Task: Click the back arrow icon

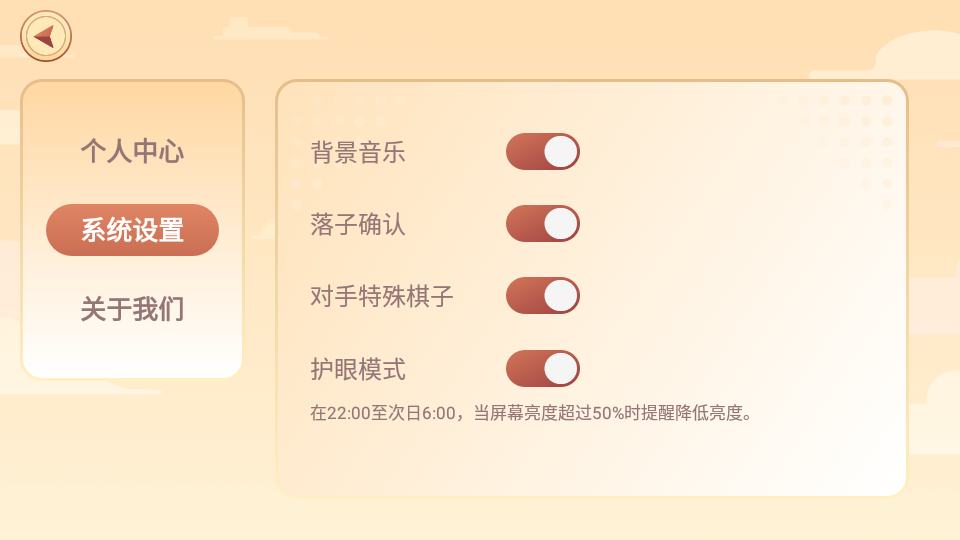Action: pyautogui.click(x=45, y=36)
